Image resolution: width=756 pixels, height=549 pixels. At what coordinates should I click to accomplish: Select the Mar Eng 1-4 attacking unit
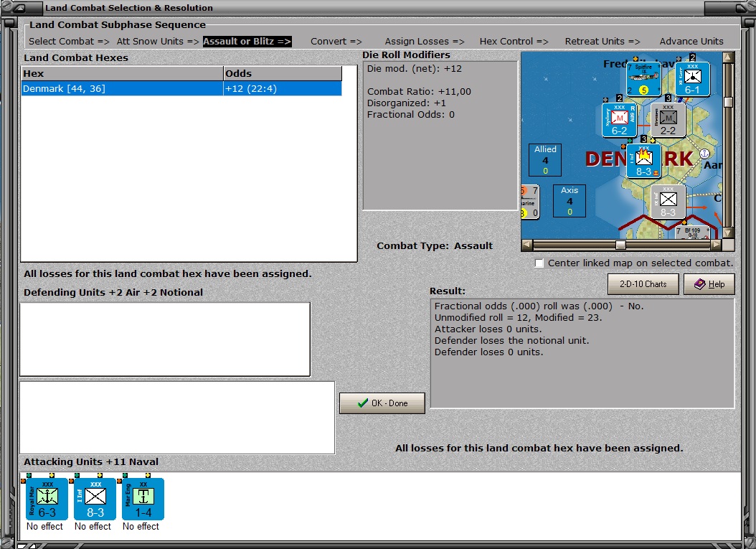pos(143,499)
